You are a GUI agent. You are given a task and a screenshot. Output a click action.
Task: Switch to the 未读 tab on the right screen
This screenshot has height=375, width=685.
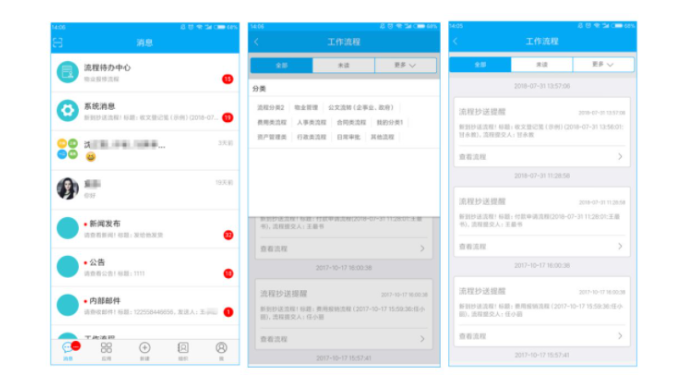(x=542, y=64)
